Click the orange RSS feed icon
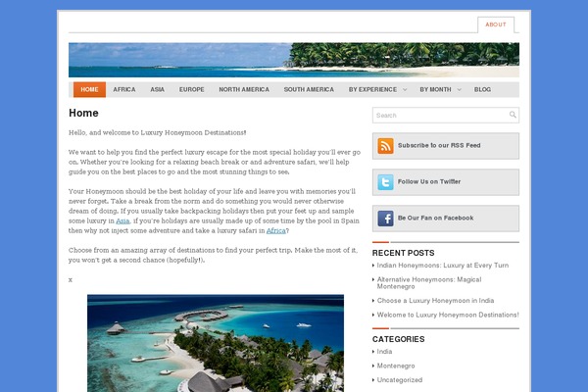This screenshot has height=392, width=588. click(x=385, y=146)
